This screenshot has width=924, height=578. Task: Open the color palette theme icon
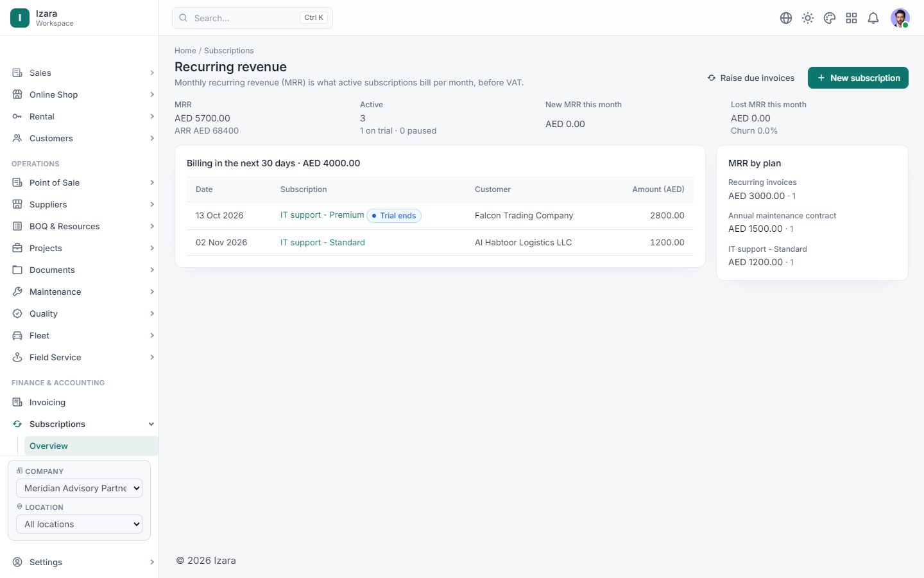pyautogui.click(x=830, y=18)
